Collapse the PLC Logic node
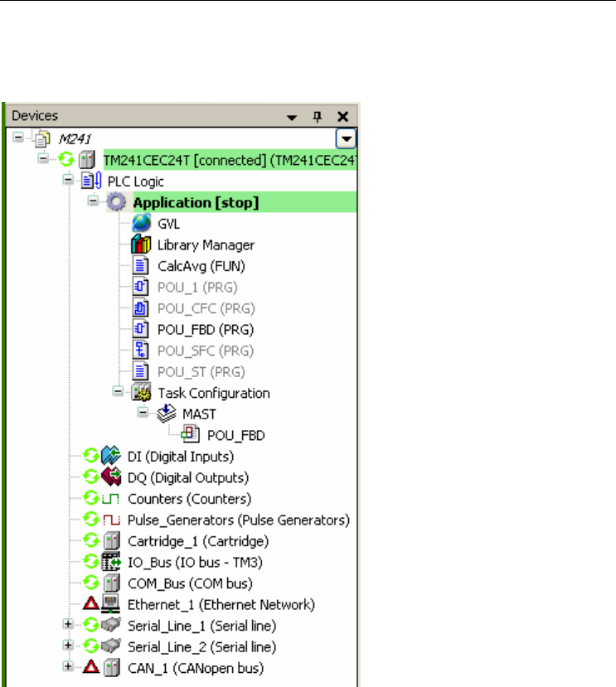The width and height of the screenshot is (616, 687). [x=68, y=180]
